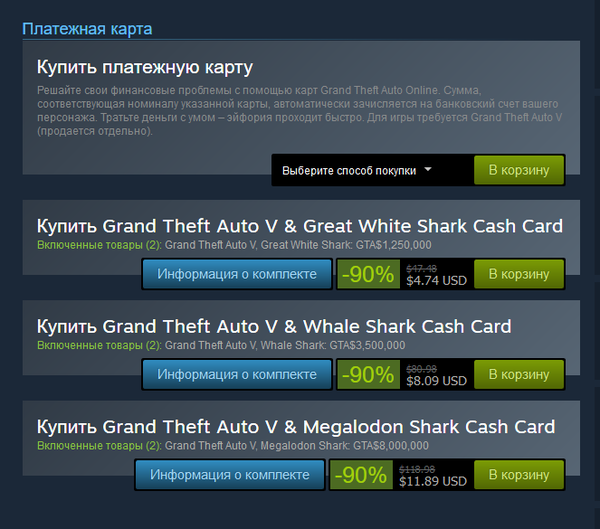Click the Whale Shark Cash Card title

pyautogui.click(x=274, y=326)
